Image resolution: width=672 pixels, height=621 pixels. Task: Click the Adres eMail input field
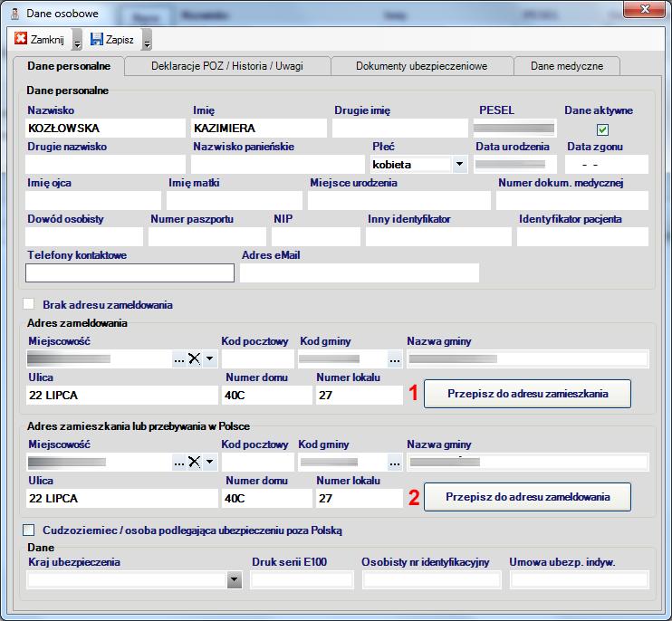click(360, 272)
